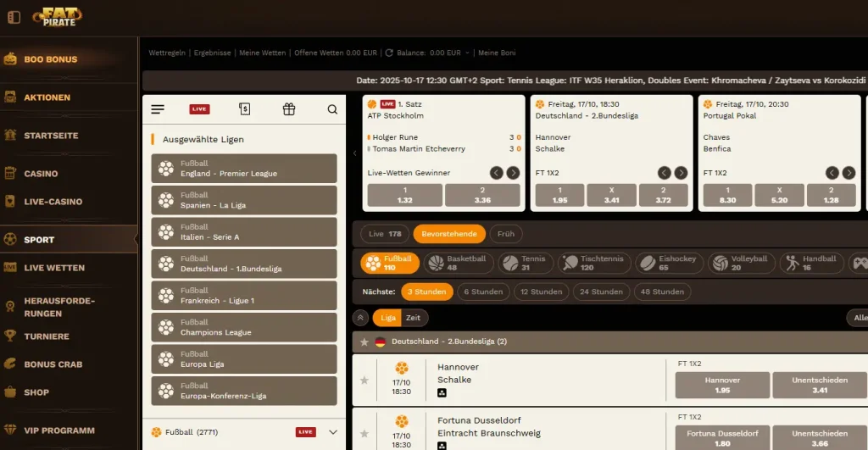Open hamburger menu in sports panel
Image resolution: width=868 pixels, height=450 pixels.
click(x=158, y=109)
